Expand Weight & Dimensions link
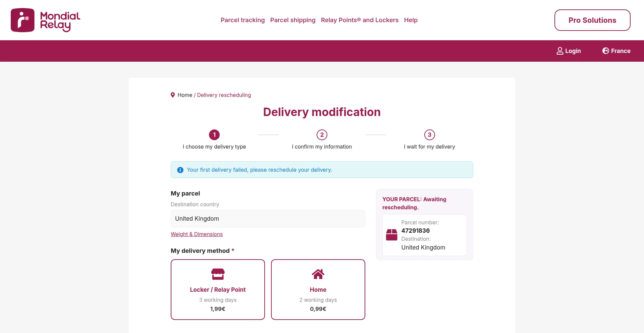 pos(197,234)
